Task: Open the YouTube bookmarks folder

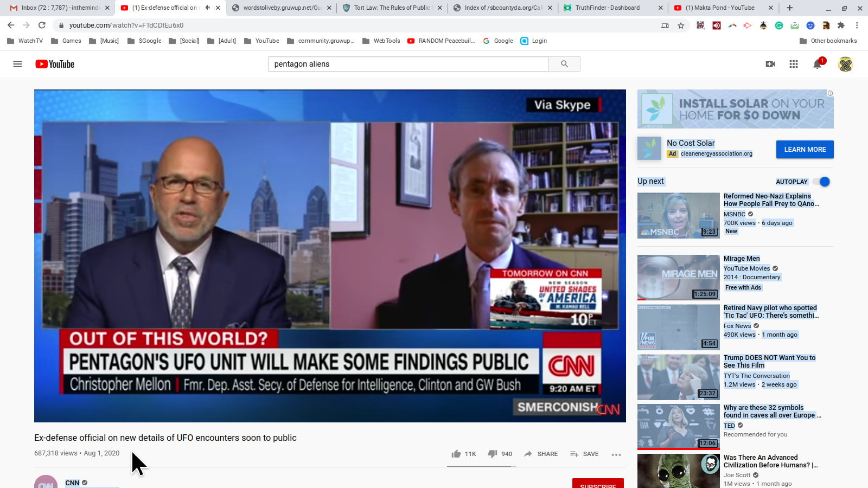Action: [x=261, y=41]
